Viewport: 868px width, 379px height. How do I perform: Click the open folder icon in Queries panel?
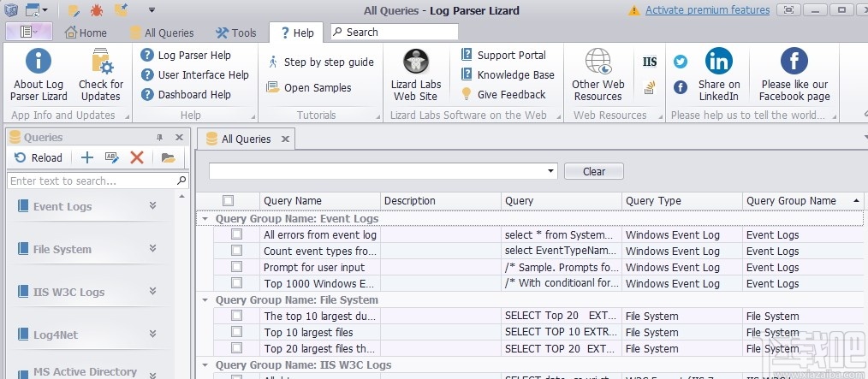tap(169, 157)
